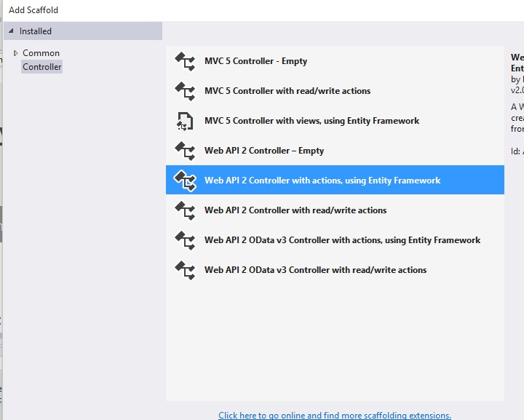Select Web API 2 OData v3 Controller using Entity Framework

pos(335,240)
